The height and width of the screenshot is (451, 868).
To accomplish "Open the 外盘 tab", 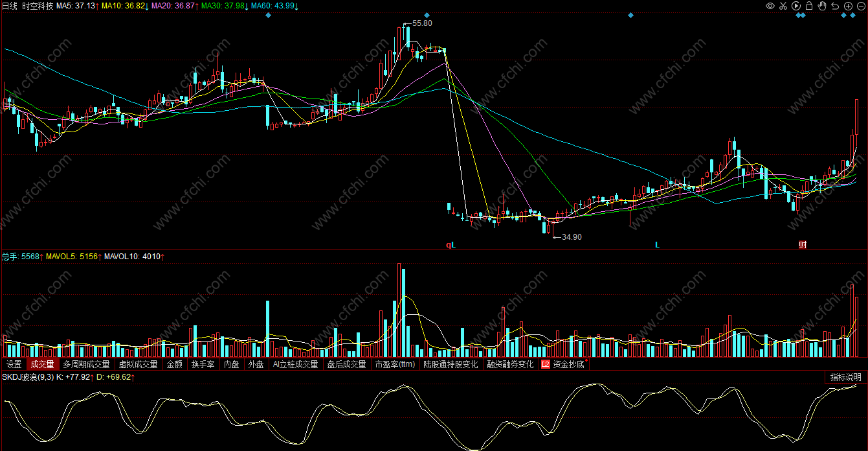I will (256, 364).
